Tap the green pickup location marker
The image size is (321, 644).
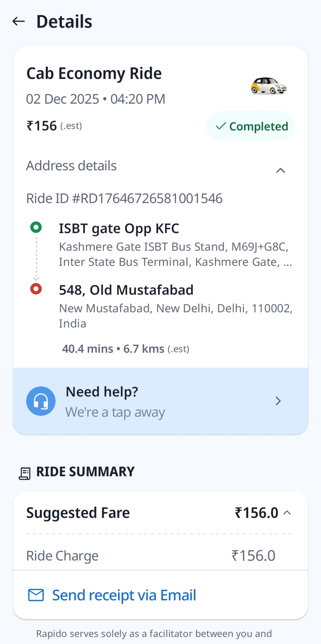[36, 227]
